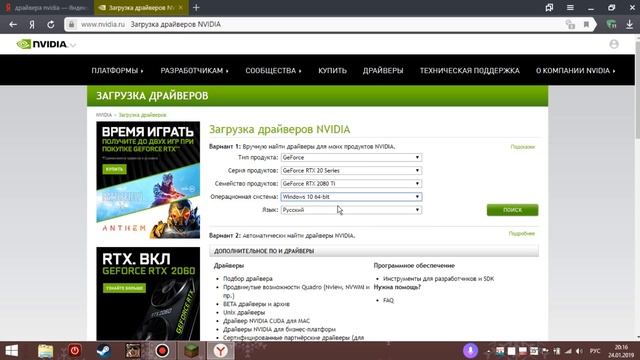Open the Yandex home button in toolbar

point(31,24)
